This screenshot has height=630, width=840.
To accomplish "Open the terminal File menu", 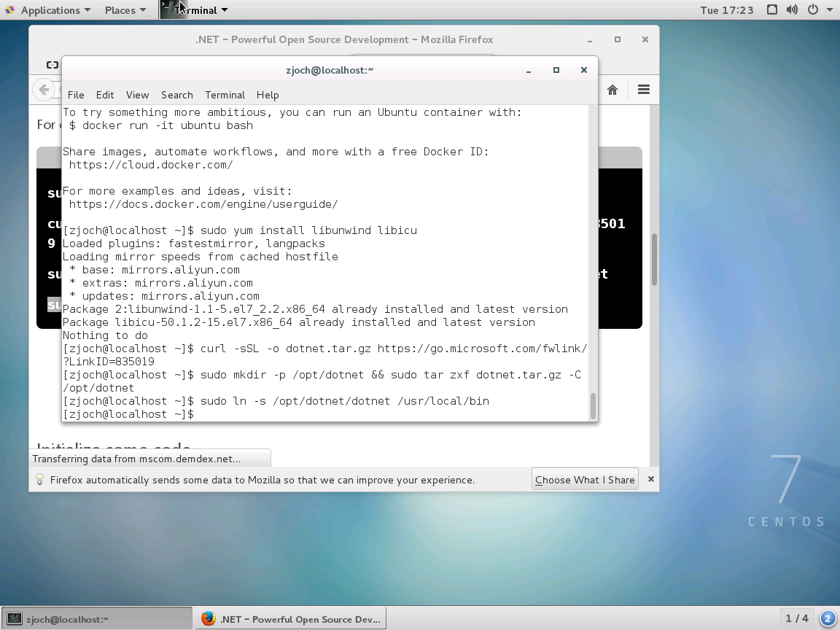I will tap(76, 95).
